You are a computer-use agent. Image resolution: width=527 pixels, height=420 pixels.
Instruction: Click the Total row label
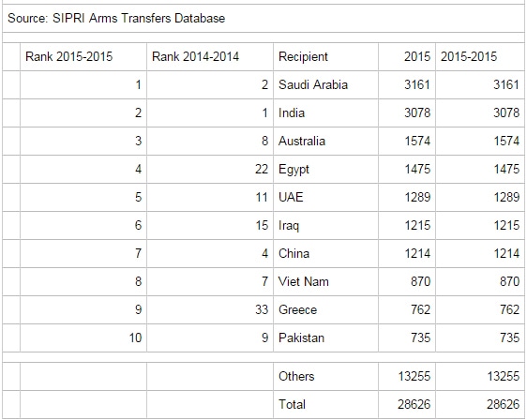[x=292, y=405]
